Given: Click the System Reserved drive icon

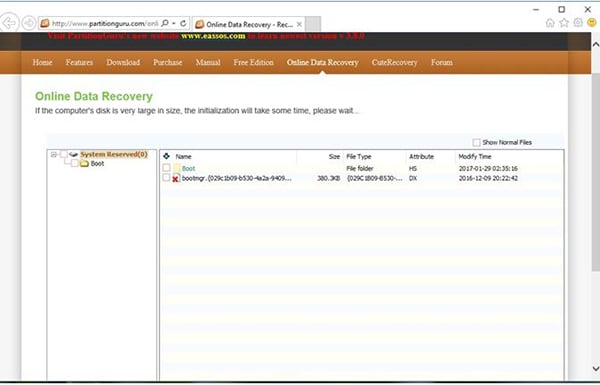Looking at the screenshot, I should pos(73,155).
